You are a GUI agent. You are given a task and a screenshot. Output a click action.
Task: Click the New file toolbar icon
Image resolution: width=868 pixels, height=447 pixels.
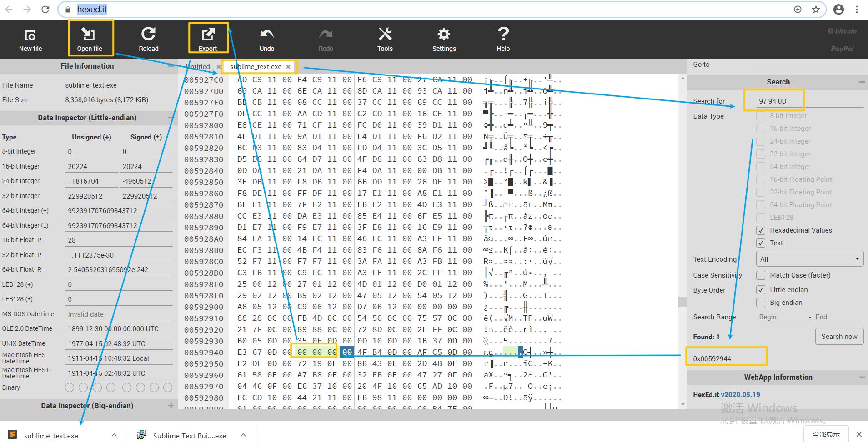point(30,40)
